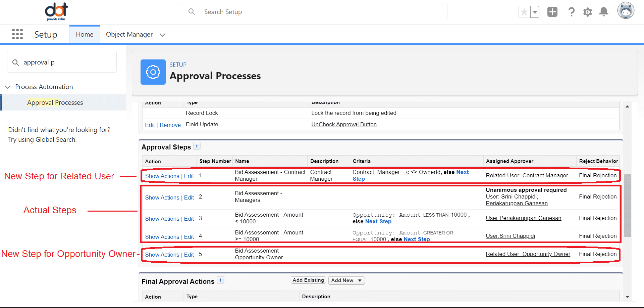The width and height of the screenshot is (644, 308).
Task: Open Related User: Contract Manager link
Action: click(x=527, y=175)
